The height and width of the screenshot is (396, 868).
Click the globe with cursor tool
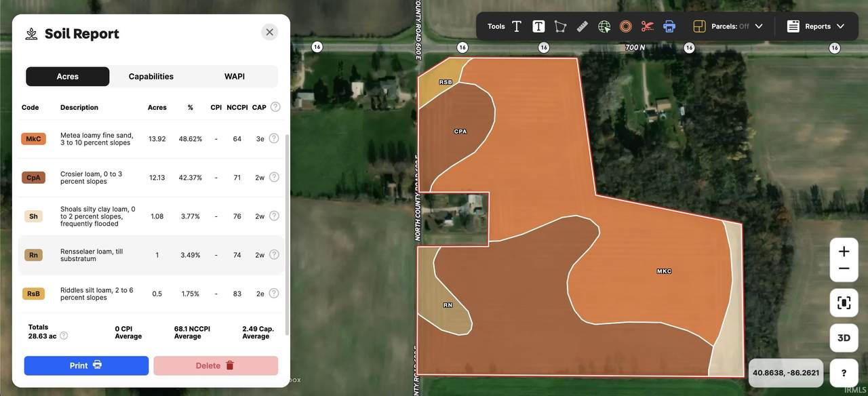[x=604, y=26]
